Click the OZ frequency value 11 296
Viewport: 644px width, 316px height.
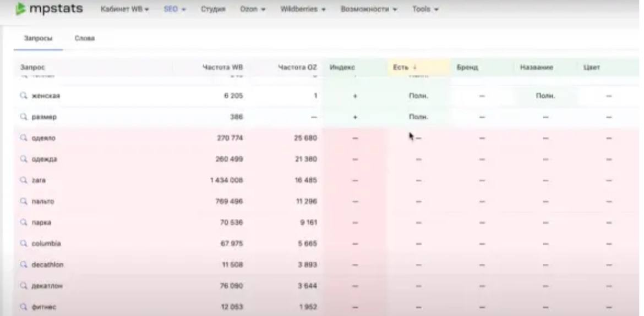tap(307, 201)
